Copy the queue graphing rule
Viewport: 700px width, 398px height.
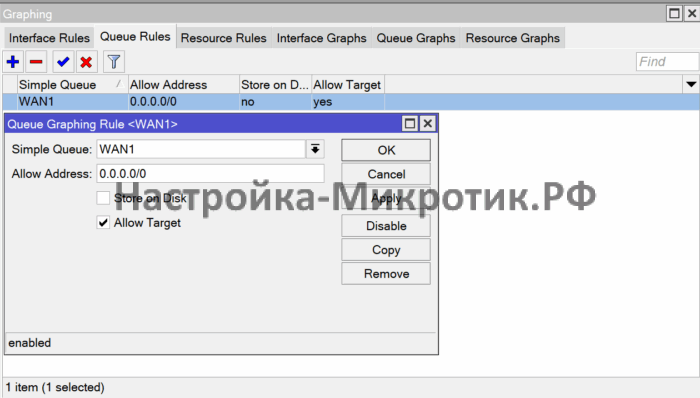[386, 250]
